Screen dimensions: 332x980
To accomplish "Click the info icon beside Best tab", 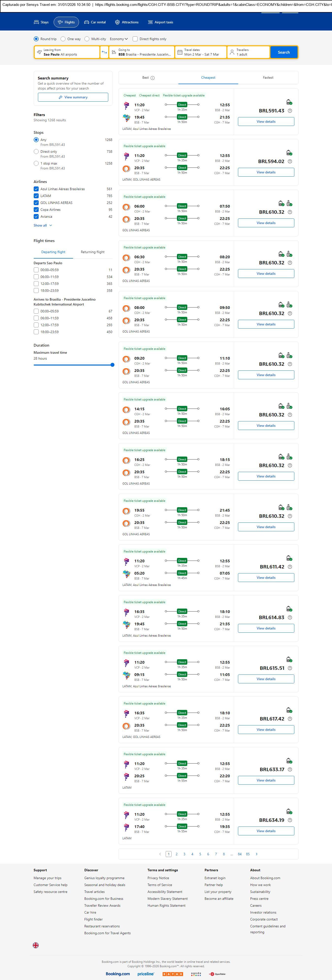I will coord(153,78).
